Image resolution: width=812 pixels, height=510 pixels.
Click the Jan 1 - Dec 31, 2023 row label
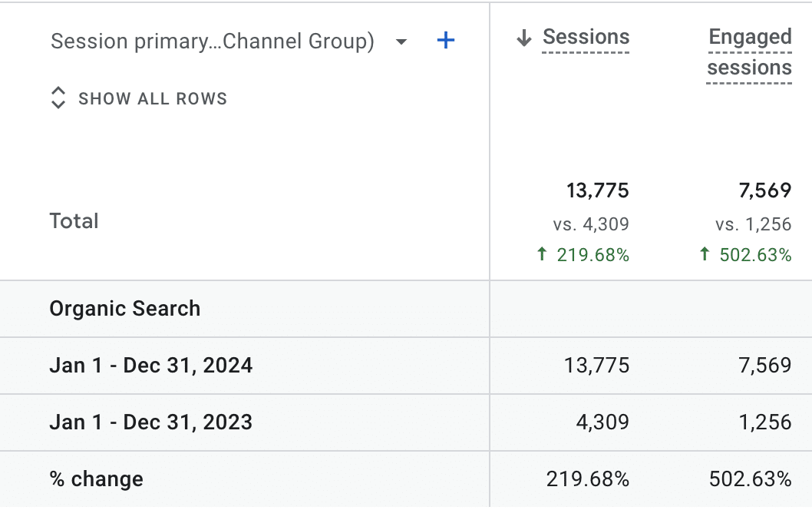(151, 422)
